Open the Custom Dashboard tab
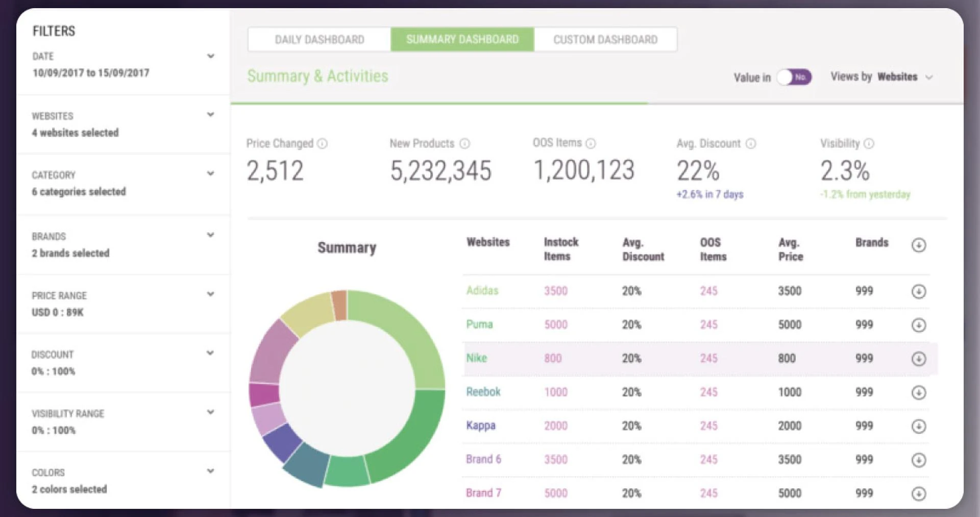980x517 pixels. point(605,39)
